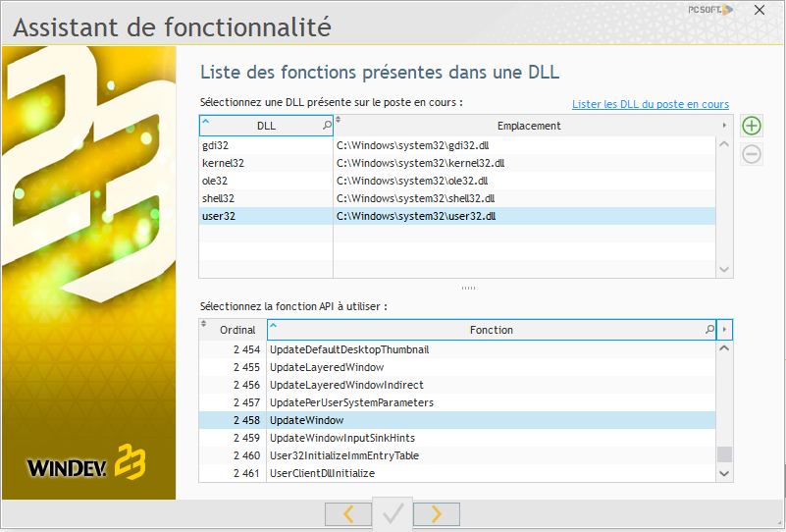The height and width of the screenshot is (532, 786).
Task: Sort by Fonction column header
Action: pos(492,330)
